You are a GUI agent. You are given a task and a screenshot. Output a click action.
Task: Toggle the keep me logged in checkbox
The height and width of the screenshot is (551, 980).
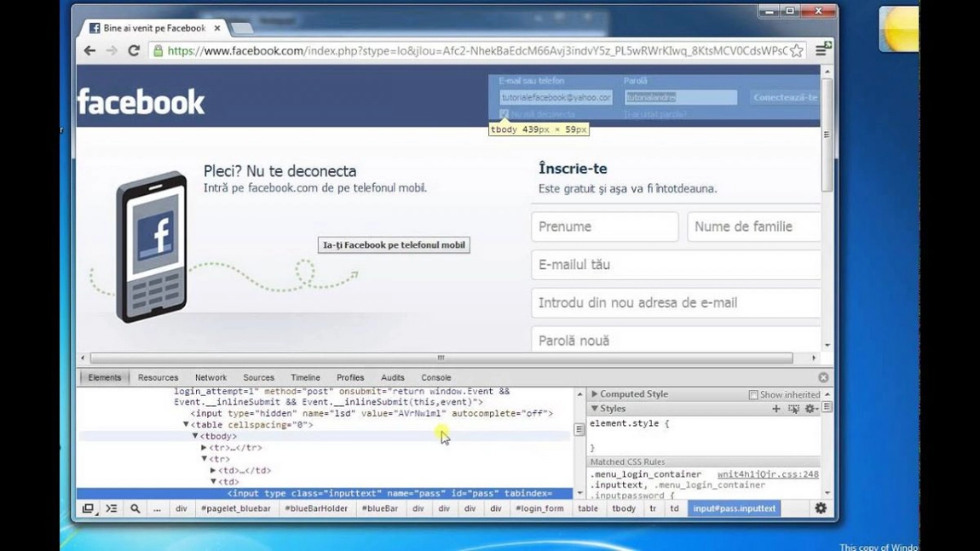pos(504,114)
